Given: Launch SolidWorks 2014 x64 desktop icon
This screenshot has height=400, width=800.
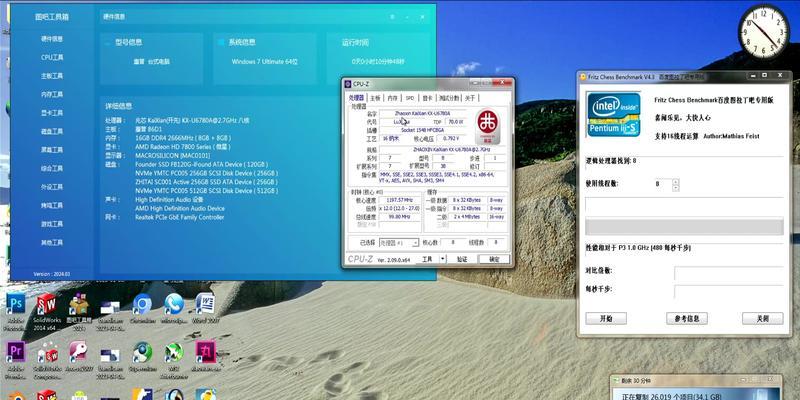Looking at the screenshot, I should pyautogui.click(x=46, y=305).
